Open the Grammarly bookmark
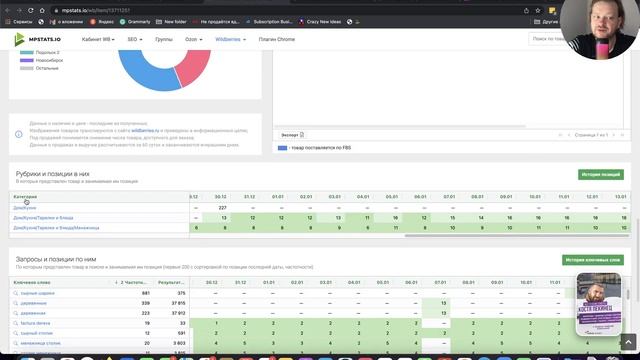The height and width of the screenshot is (360, 640). tap(135, 22)
